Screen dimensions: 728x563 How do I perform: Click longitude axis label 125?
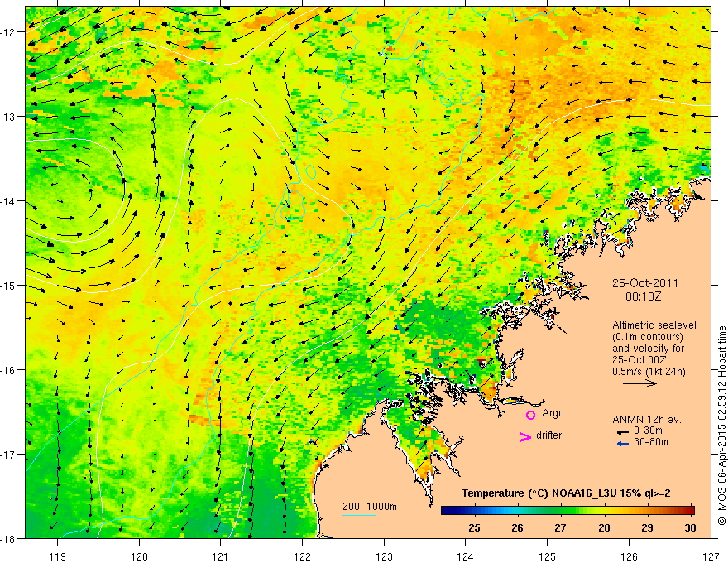547,557
